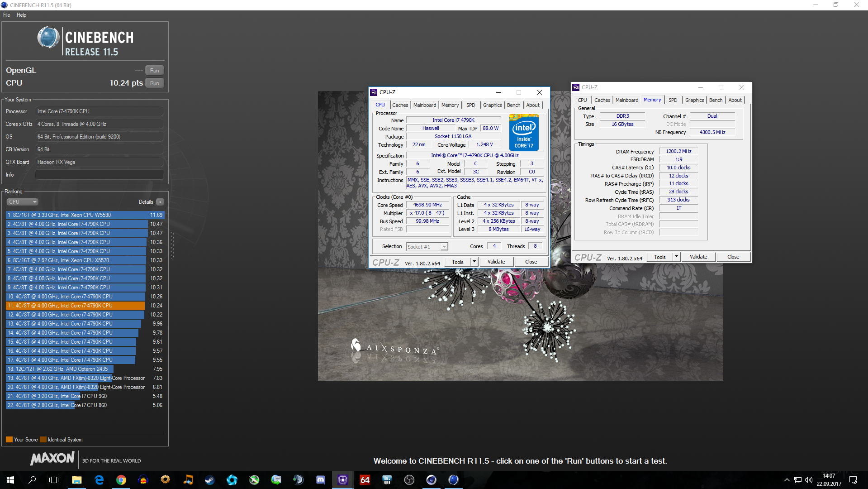Click the CPU-Z title bar icon of the CPU window

point(374,92)
